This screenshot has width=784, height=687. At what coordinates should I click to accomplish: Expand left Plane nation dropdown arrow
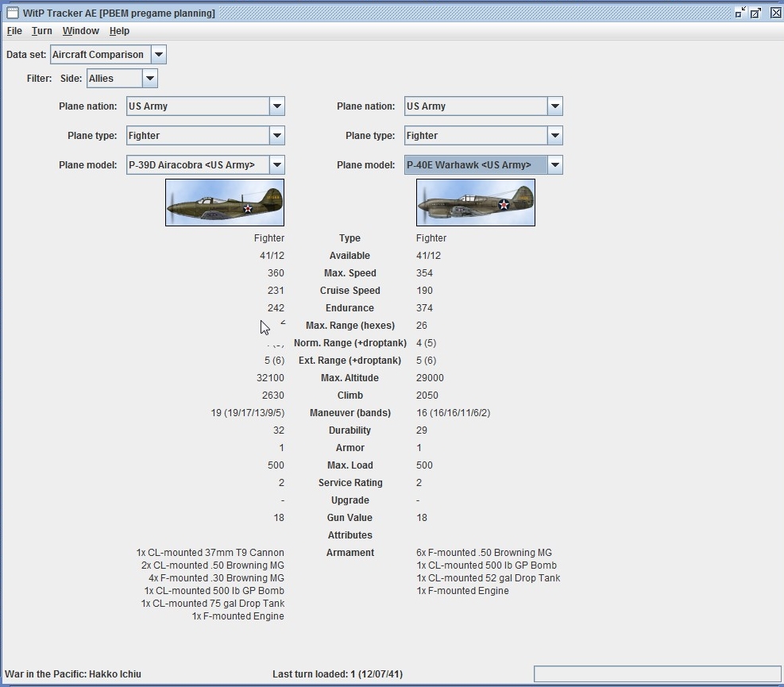click(x=277, y=106)
